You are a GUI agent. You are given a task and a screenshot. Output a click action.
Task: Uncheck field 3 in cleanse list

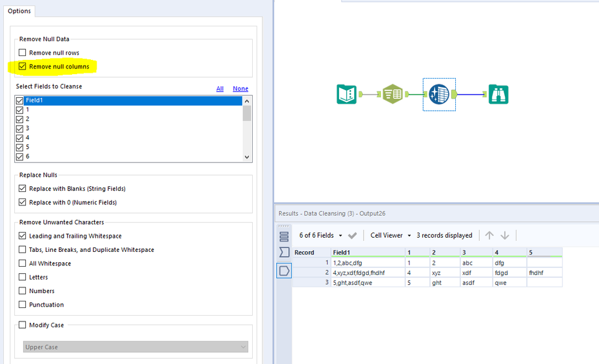tap(20, 129)
